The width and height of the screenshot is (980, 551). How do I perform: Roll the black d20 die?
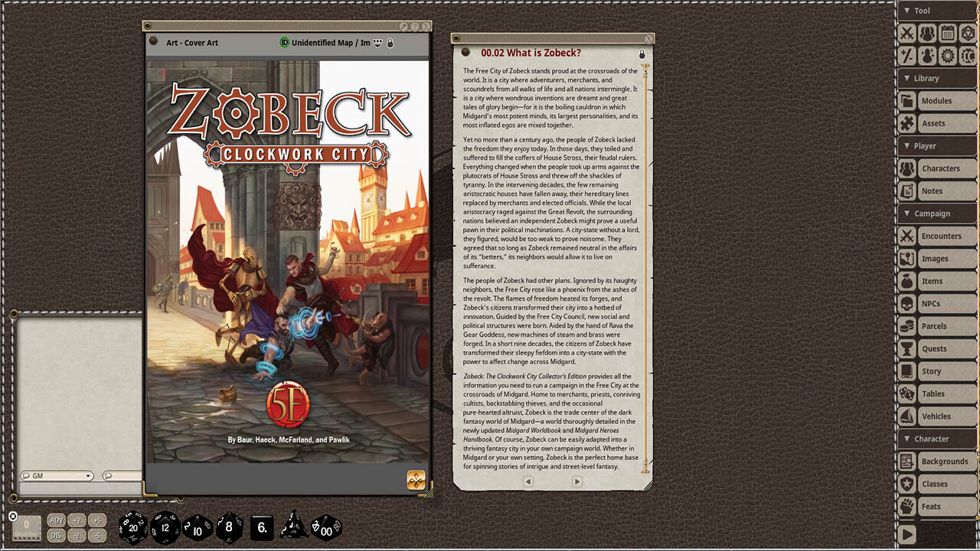[133, 527]
